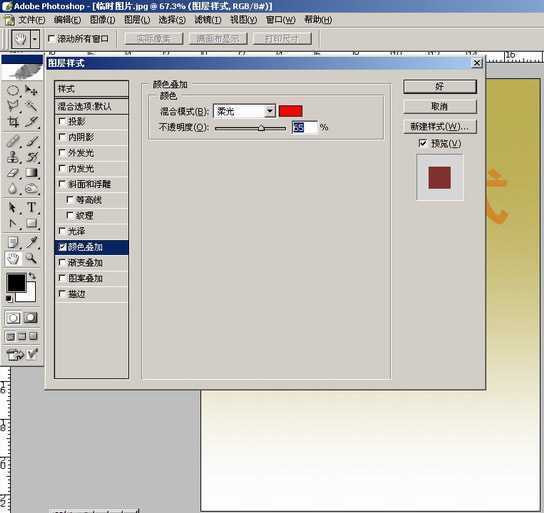Select the Move tool
Screen dimensions: 544x513
coord(31,91)
